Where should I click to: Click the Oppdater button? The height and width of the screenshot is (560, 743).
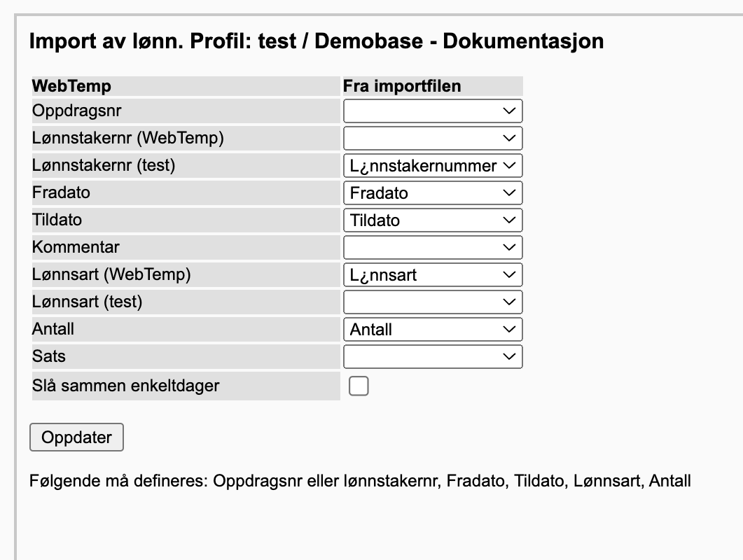tap(77, 437)
